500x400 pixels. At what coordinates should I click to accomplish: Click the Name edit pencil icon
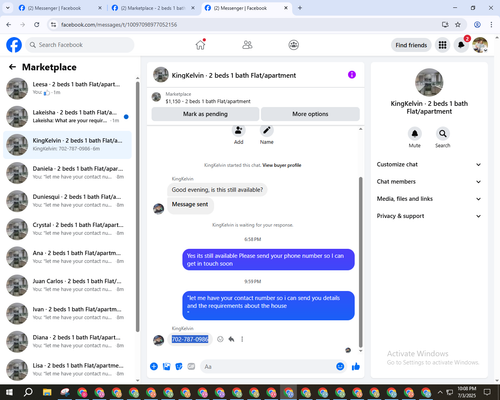tap(267, 131)
